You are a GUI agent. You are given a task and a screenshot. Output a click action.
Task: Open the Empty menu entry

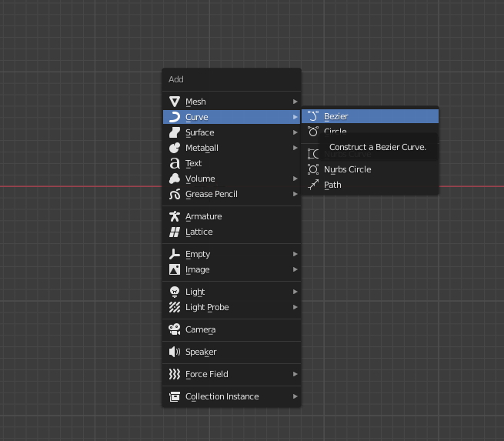(x=232, y=254)
